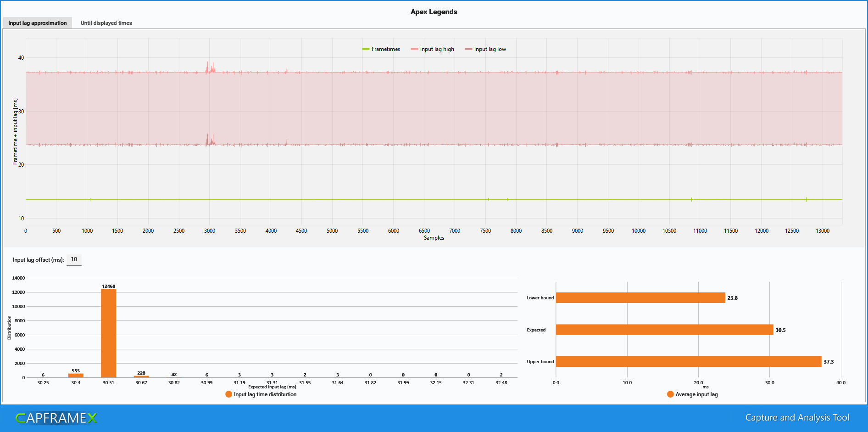Click the 3000 tick on the Samples axis

[210, 231]
